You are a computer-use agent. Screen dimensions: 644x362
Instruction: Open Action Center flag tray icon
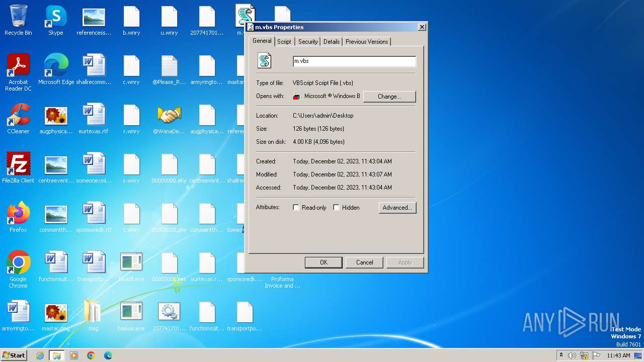point(596,355)
